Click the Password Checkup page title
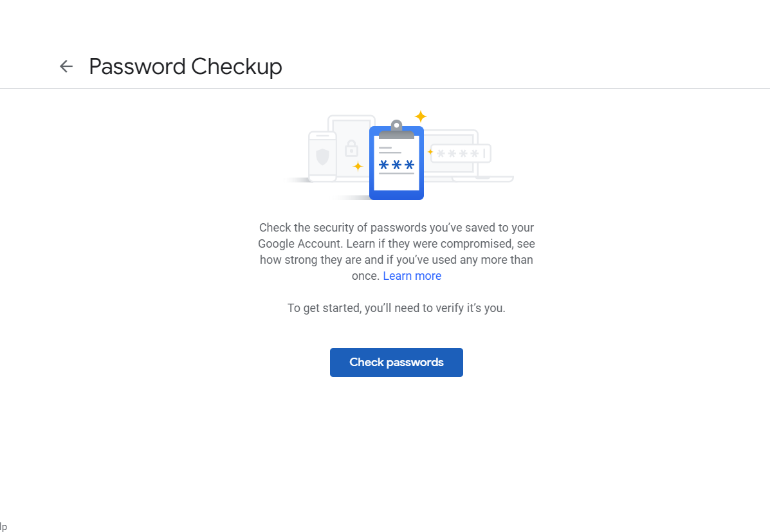770x532 pixels. click(185, 66)
